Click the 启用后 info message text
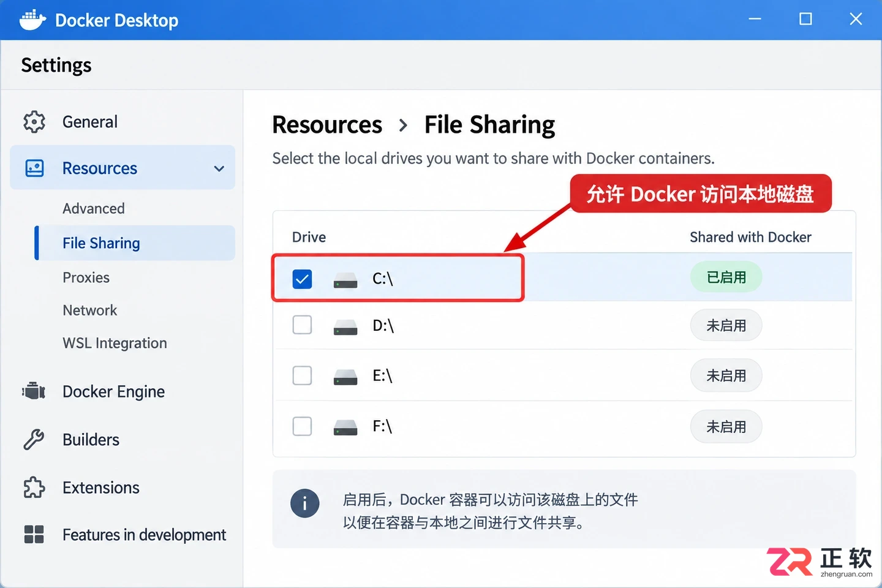Viewport: 882px width, 588px height. click(490, 511)
